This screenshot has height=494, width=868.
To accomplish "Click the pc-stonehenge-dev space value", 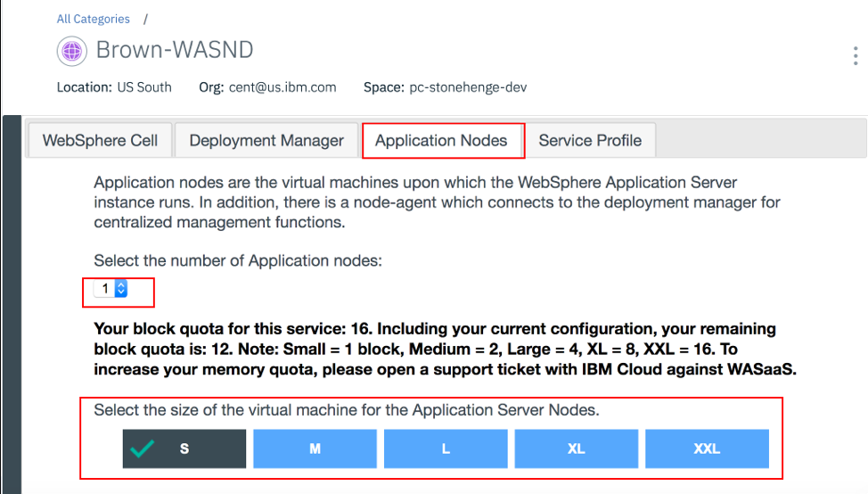I will pyautogui.click(x=468, y=87).
